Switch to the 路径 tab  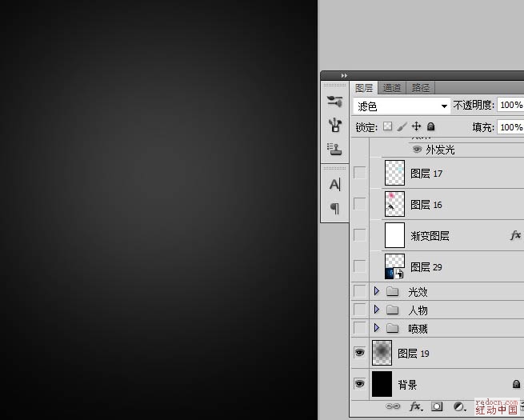tap(419, 88)
